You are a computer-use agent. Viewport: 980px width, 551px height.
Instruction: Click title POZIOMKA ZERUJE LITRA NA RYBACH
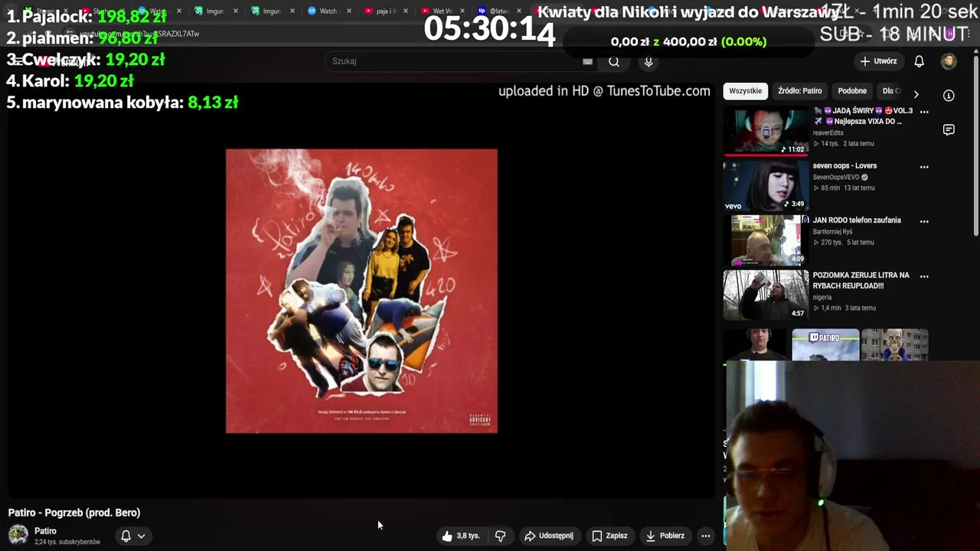861,280
